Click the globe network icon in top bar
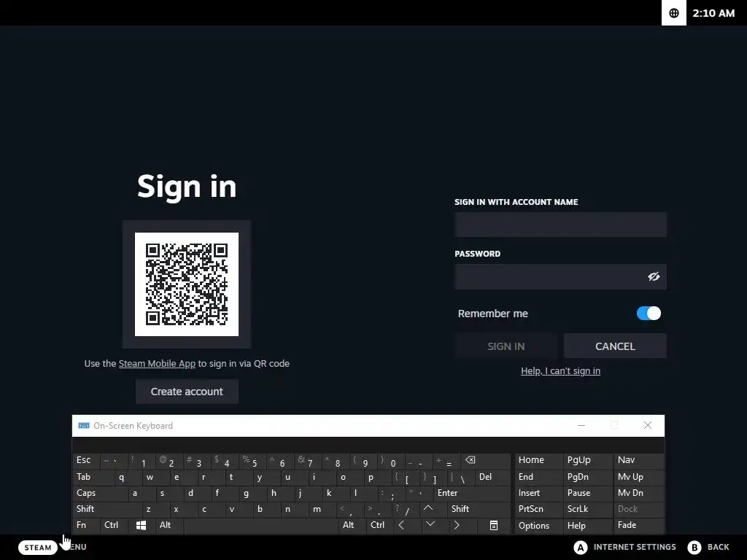 coord(673,13)
